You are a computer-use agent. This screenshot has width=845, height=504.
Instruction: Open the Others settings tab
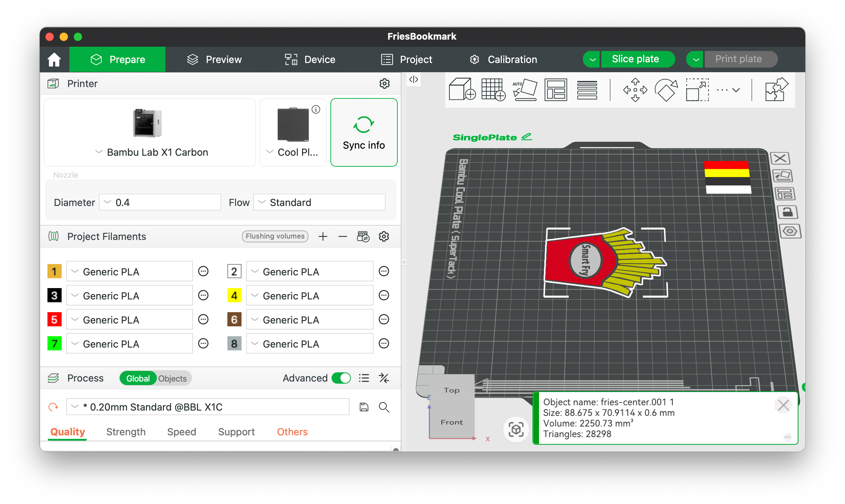click(x=292, y=432)
